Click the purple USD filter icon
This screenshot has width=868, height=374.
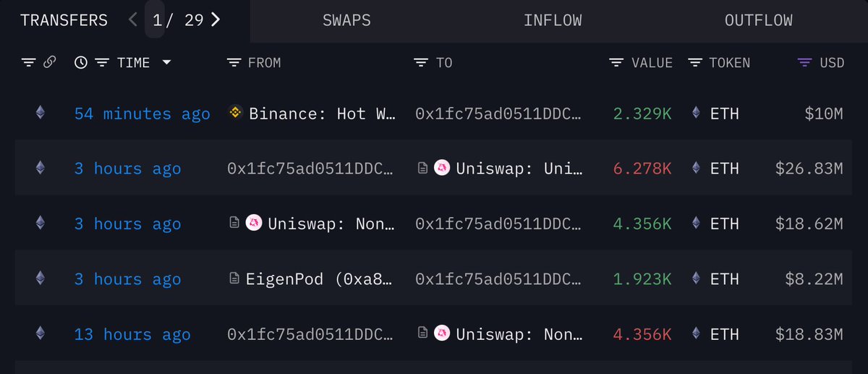804,63
